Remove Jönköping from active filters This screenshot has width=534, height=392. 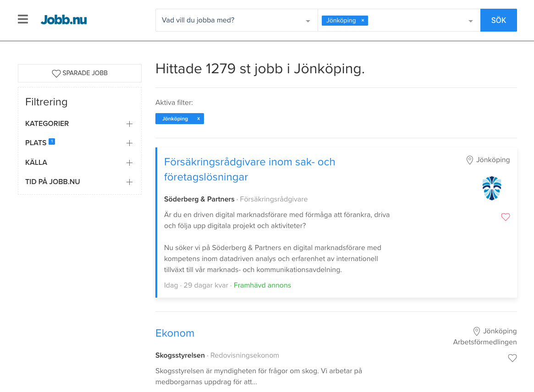(x=198, y=119)
